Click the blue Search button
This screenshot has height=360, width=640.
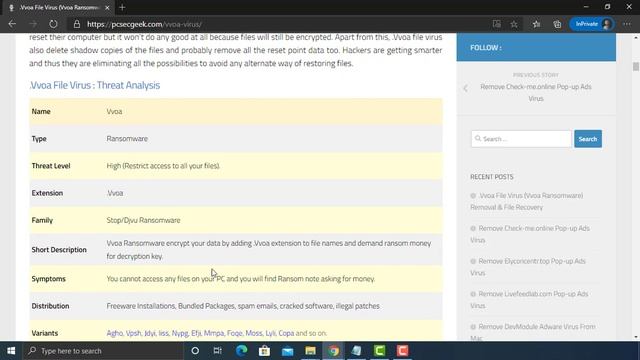tap(588, 139)
